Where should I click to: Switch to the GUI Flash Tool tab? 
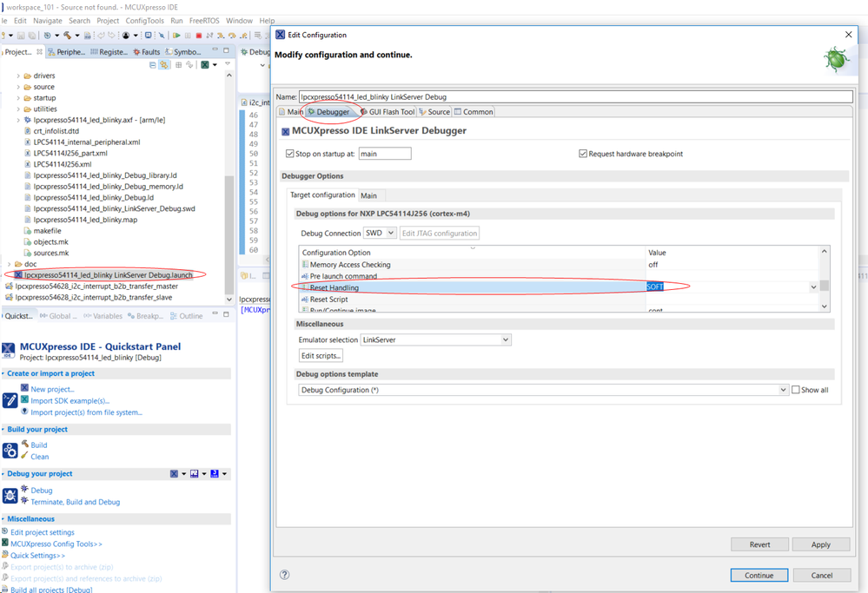pyautogui.click(x=388, y=112)
